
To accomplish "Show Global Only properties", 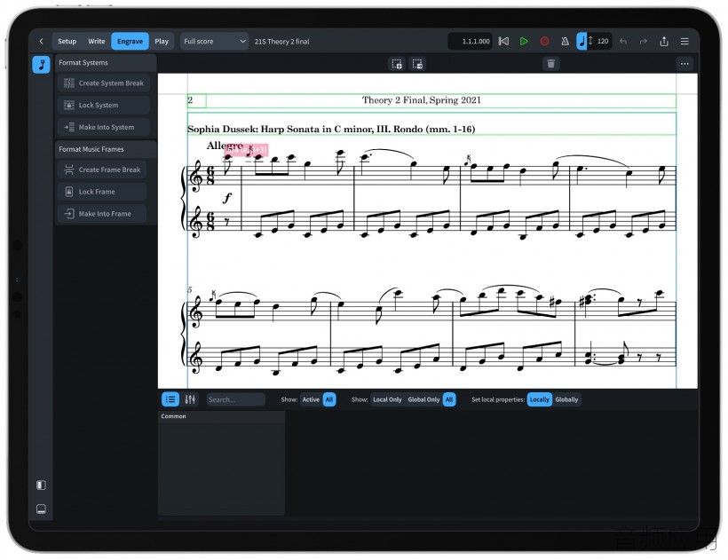I will (x=423, y=399).
